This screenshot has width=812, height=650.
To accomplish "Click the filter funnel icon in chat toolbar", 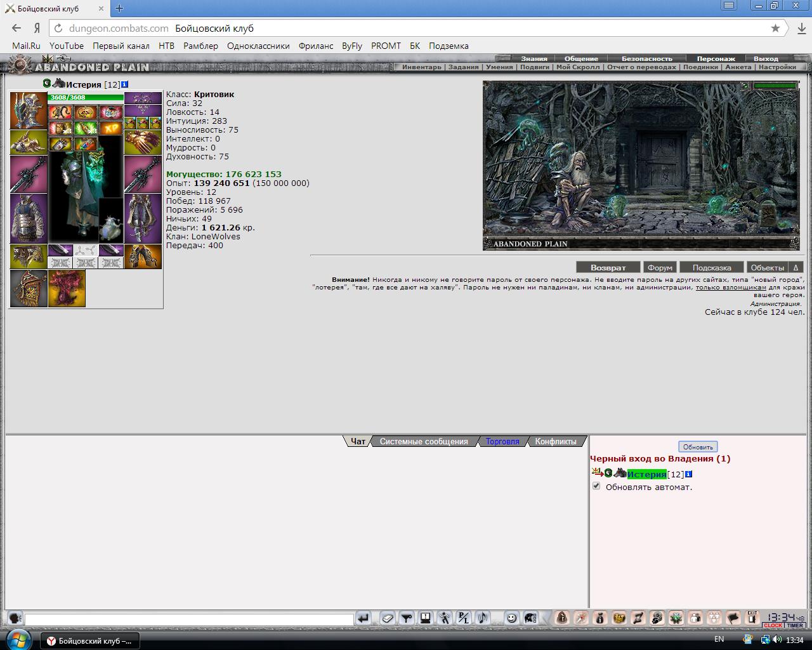I will pos(407,618).
